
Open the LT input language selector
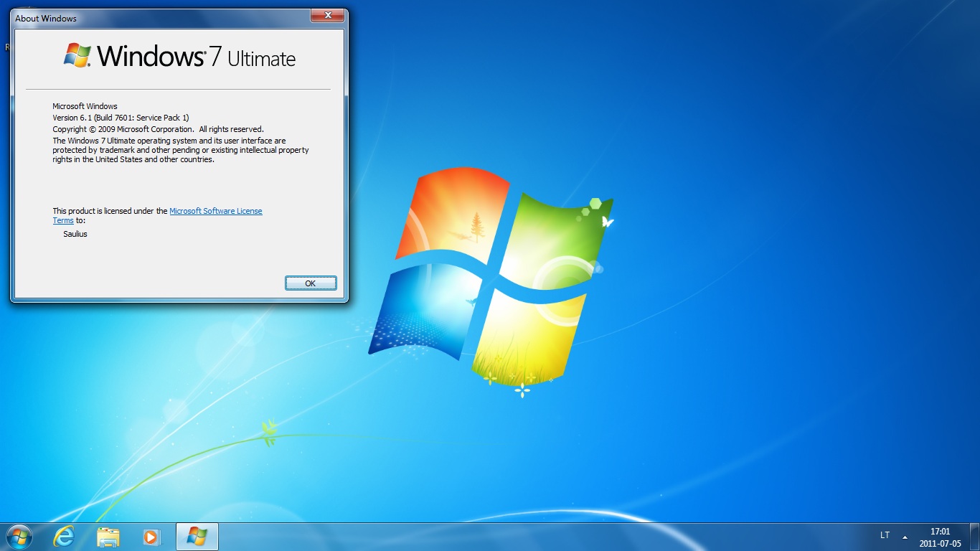coord(885,535)
